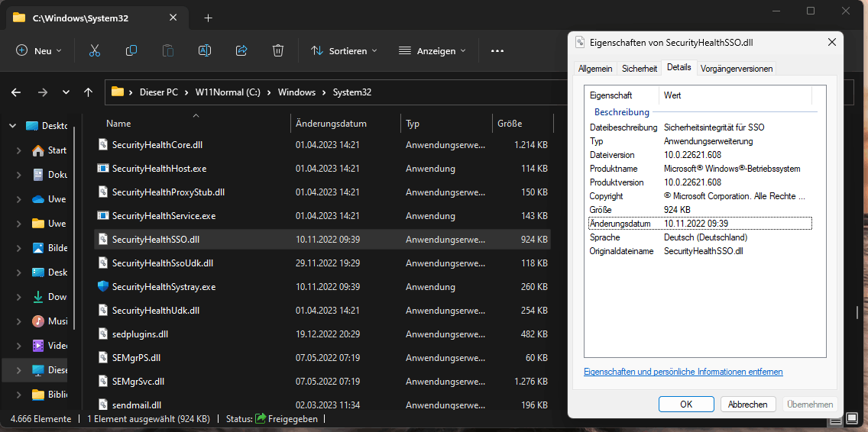Select sendmail.dll file
This screenshot has height=432, width=868.
(x=136, y=405)
